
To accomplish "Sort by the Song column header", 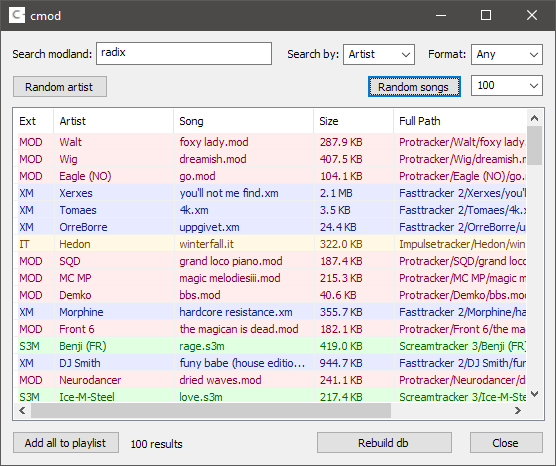I will pyautogui.click(x=244, y=121).
